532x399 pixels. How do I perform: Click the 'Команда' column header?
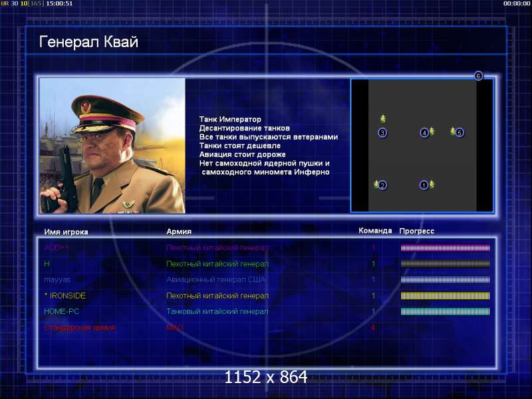[375, 231]
